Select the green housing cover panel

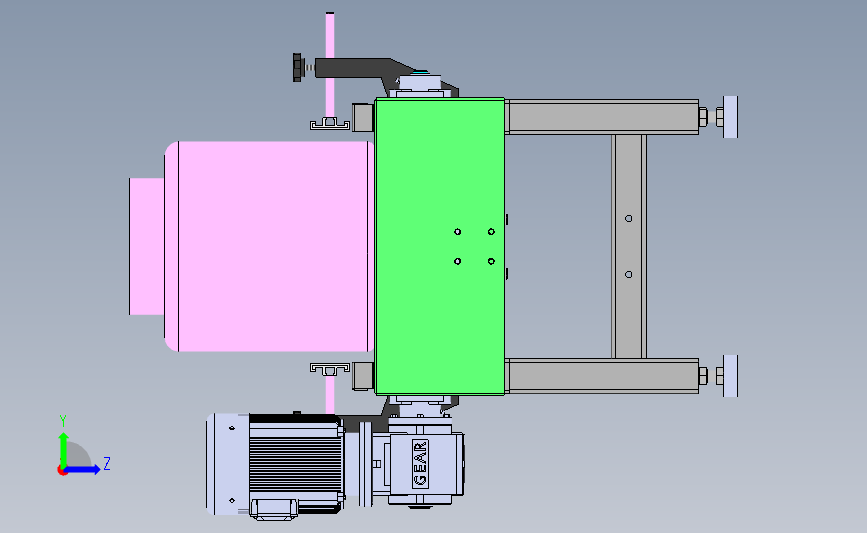tap(440, 247)
